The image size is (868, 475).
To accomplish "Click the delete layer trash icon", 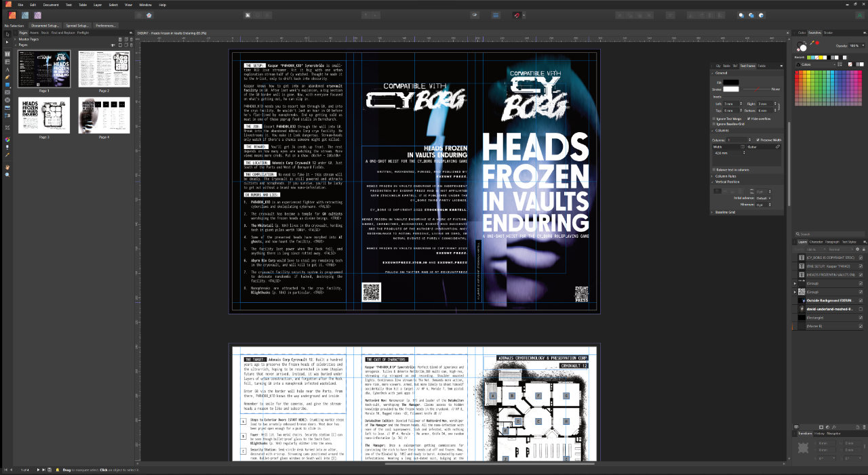I will (x=864, y=427).
